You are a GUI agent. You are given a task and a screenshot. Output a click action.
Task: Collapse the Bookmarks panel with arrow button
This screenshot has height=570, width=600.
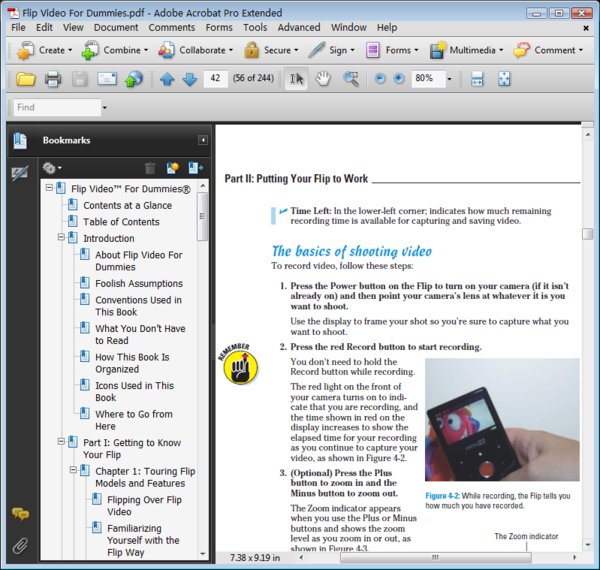click(x=203, y=140)
